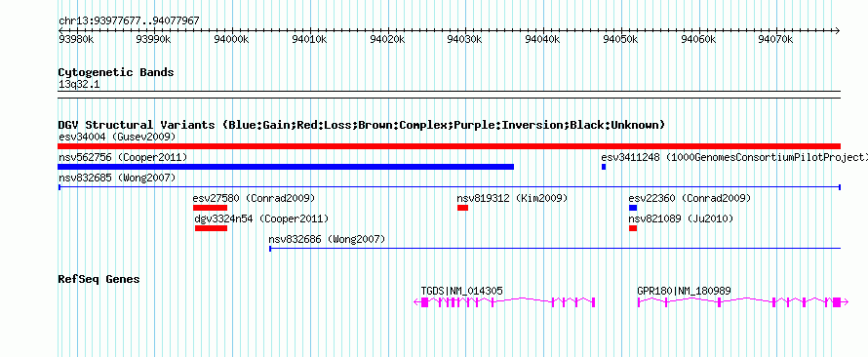Click the dgv3324n54 (Cooper2011) label
This screenshot has height=357, width=868.
pyautogui.click(x=261, y=218)
